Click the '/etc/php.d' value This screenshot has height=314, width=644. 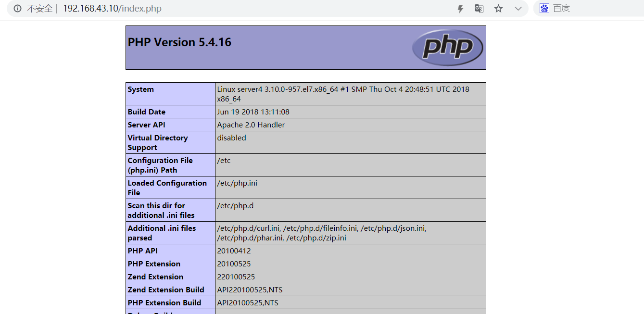coord(235,206)
